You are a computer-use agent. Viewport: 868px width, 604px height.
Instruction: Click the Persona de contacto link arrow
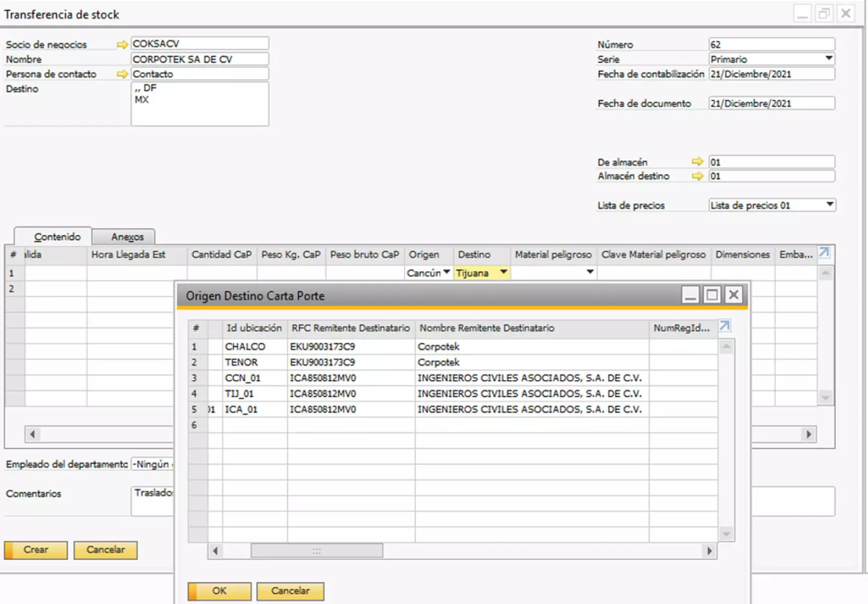pos(122,74)
